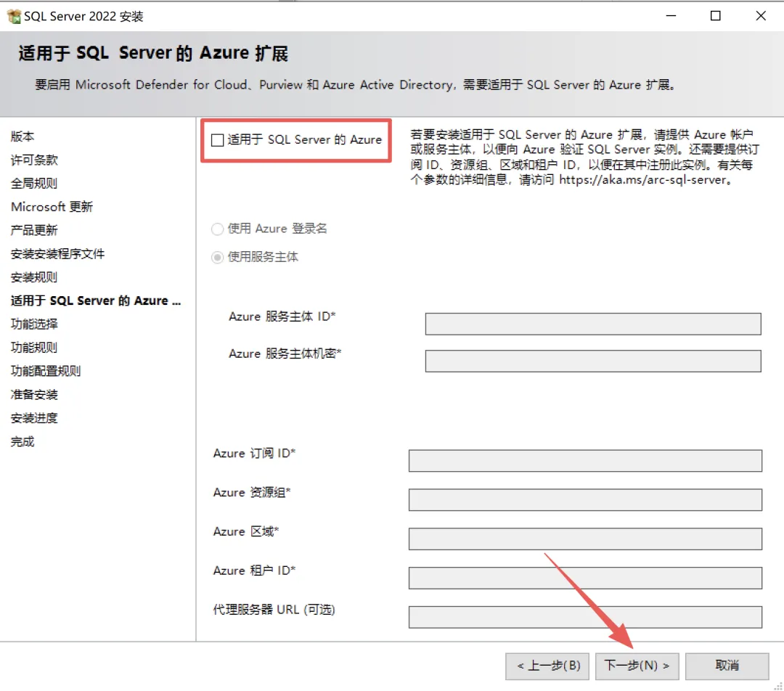This screenshot has height=691, width=784.
Task: Select 全局规则 step in the sidebar
Action: click(34, 184)
